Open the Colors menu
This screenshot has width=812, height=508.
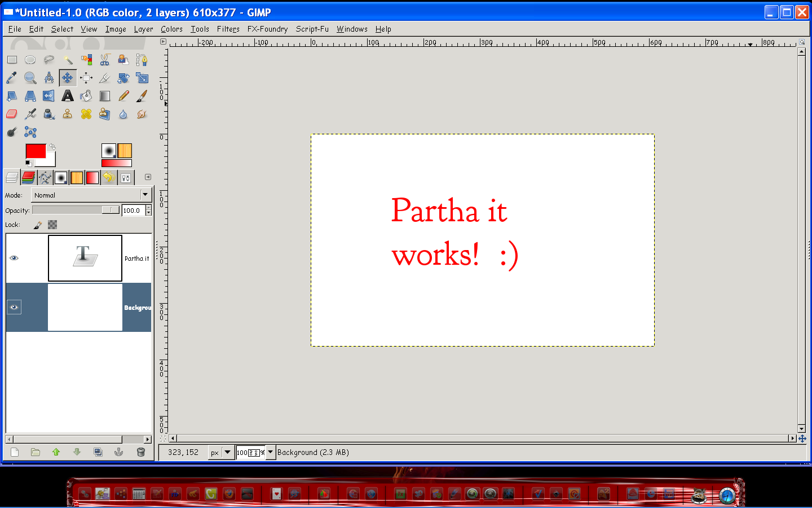pyautogui.click(x=171, y=29)
